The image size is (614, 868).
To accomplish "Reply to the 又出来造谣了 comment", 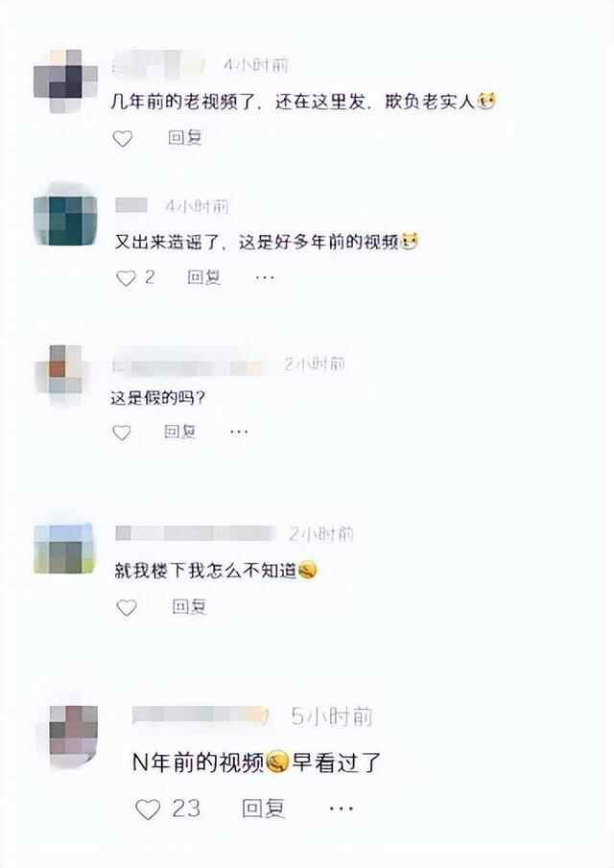I will tap(204, 277).
